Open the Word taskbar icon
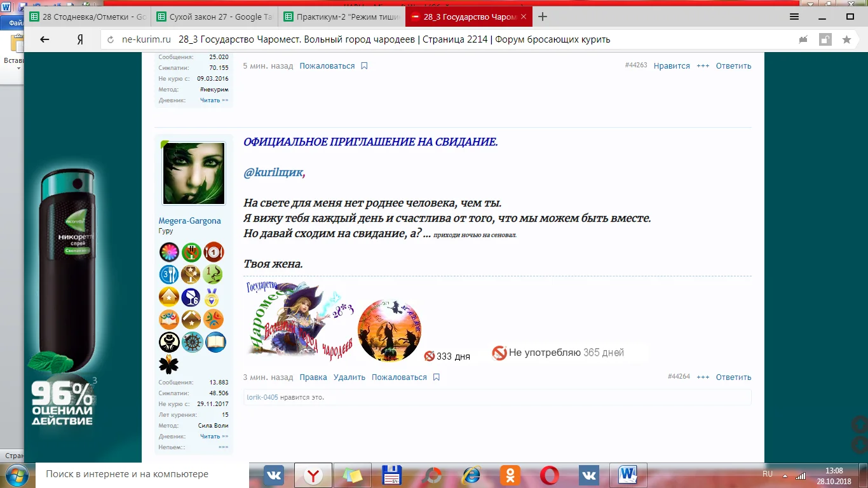 pos(628,475)
